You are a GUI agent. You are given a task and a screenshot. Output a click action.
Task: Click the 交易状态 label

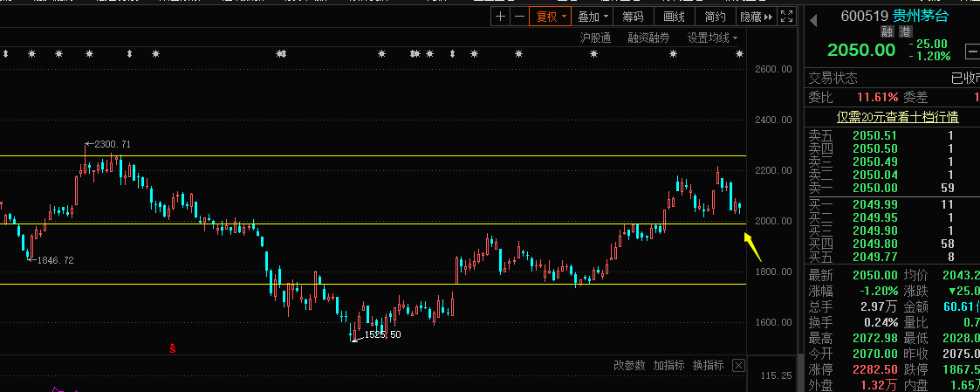click(x=833, y=79)
